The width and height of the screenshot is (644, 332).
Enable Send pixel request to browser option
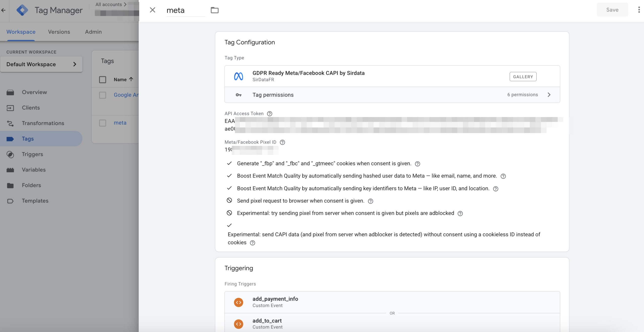(229, 200)
